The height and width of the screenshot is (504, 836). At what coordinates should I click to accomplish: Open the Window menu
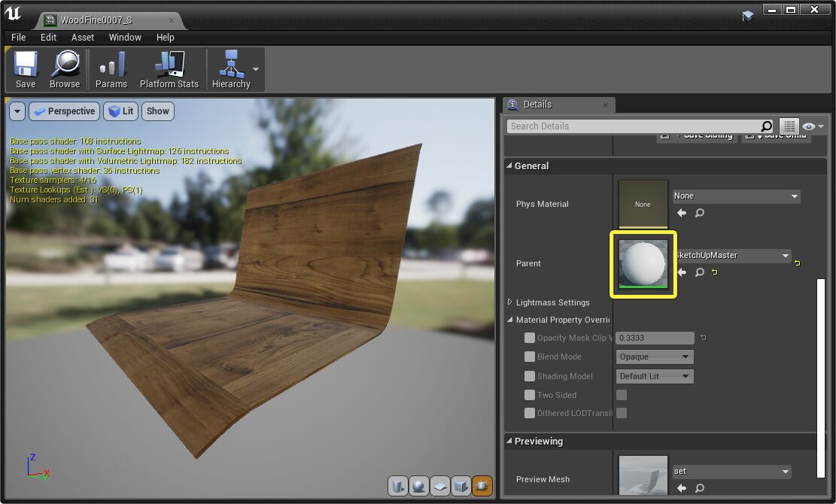point(125,37)
